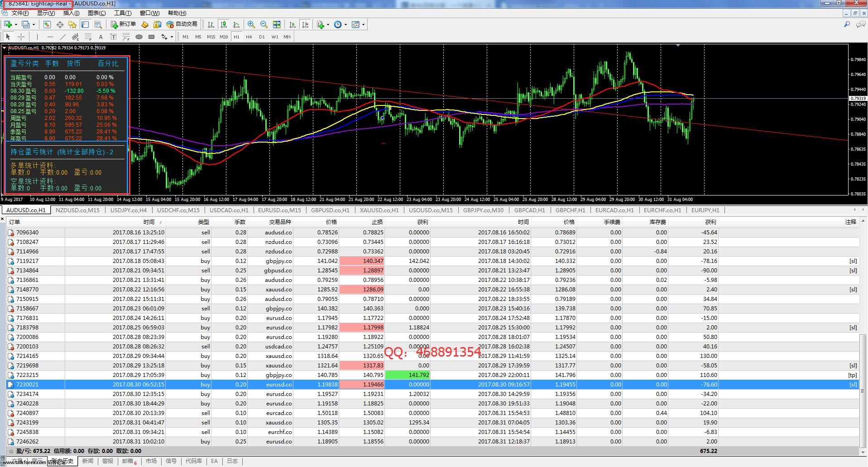Expand the profiles dropdown arrow
The height and width of the screenshot is (467, 868).
[34, 25]
